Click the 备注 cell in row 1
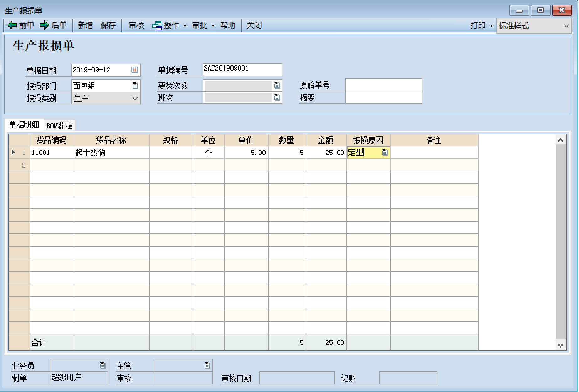 click(434, 152)
